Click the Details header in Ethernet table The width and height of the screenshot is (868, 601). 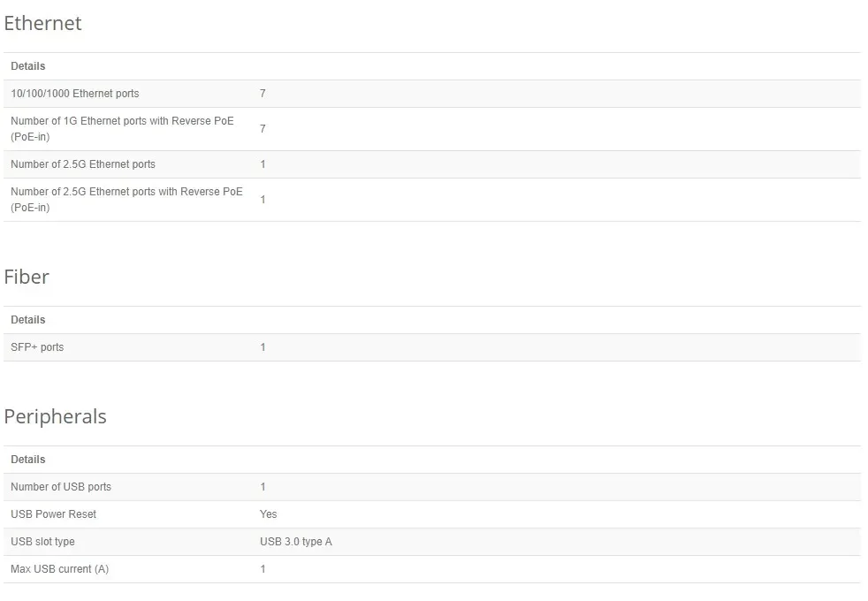[28, 66]
